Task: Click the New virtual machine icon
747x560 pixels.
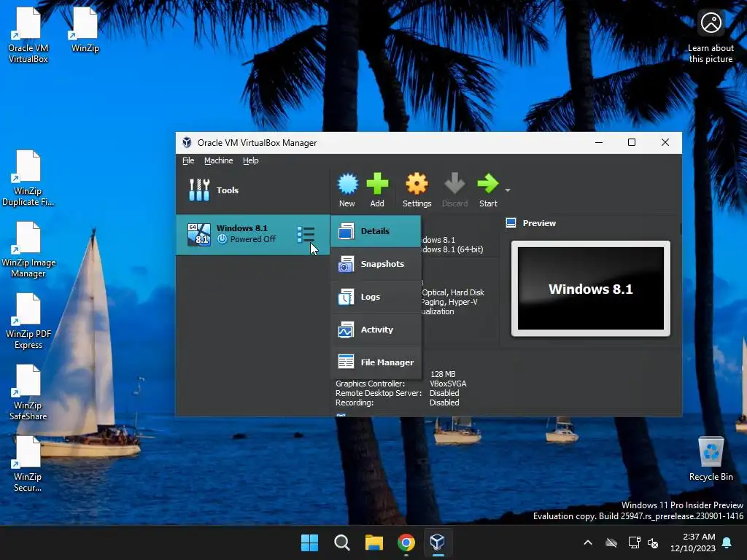Action: (x=347, y=184)
